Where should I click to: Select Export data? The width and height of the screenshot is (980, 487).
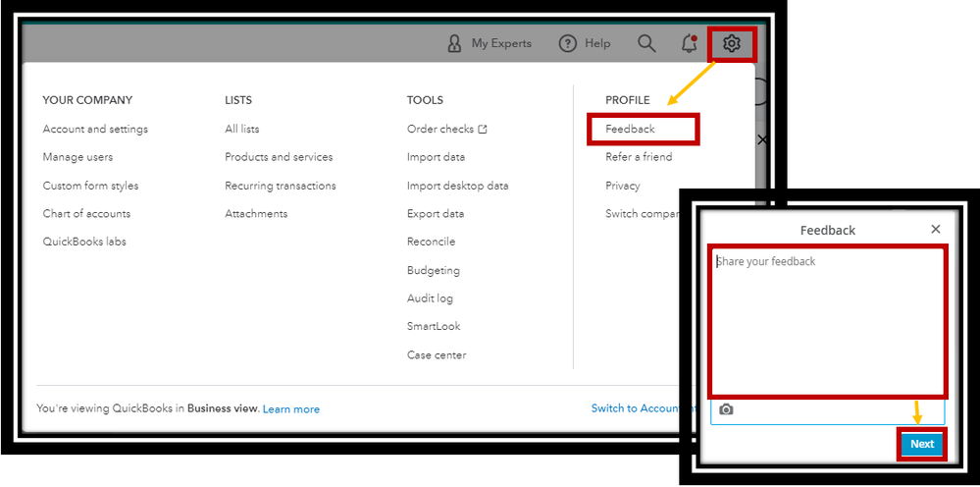click(435, 213)
